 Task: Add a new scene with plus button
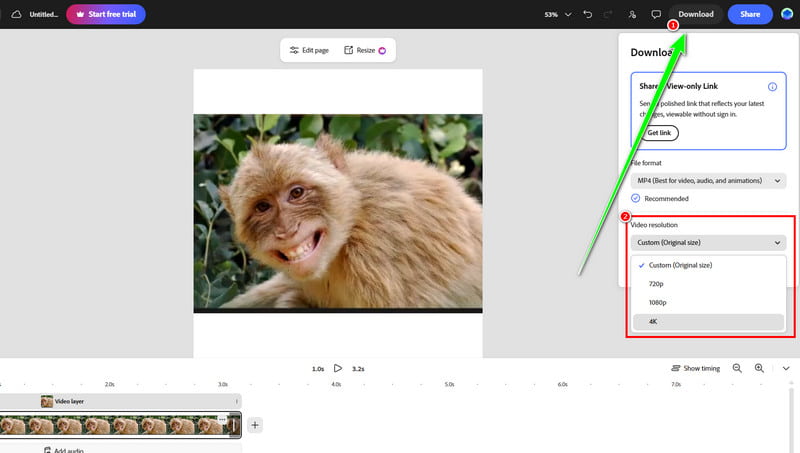(255, 425)
